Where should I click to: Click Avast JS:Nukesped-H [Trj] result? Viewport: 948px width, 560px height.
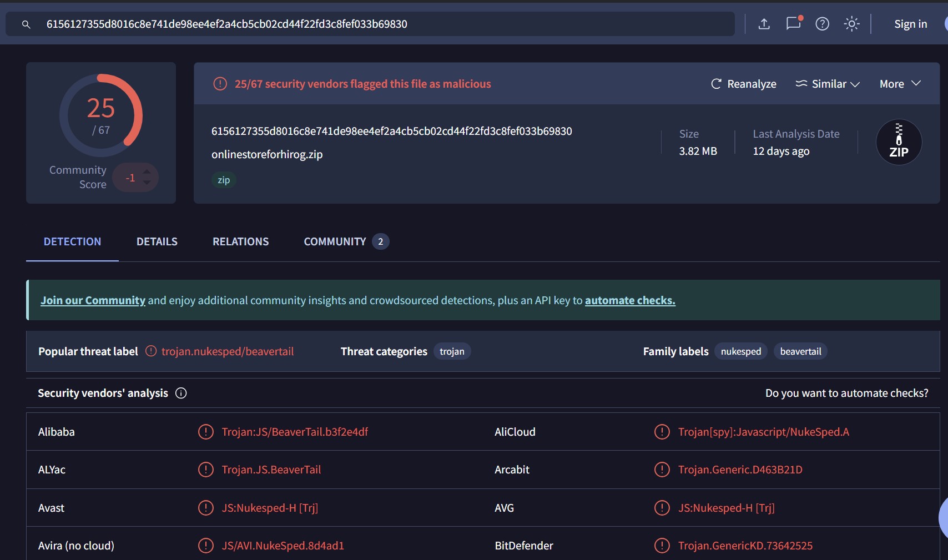270,508
